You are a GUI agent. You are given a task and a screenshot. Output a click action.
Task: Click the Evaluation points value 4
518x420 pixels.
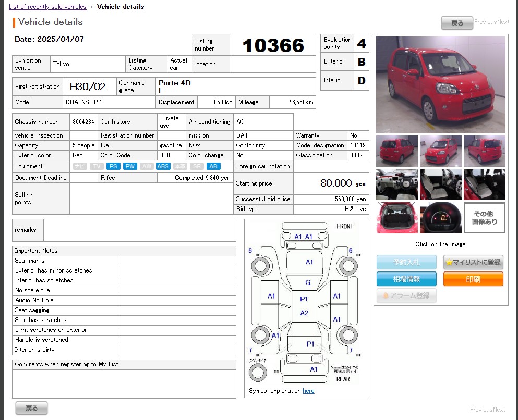pos(362,44)
